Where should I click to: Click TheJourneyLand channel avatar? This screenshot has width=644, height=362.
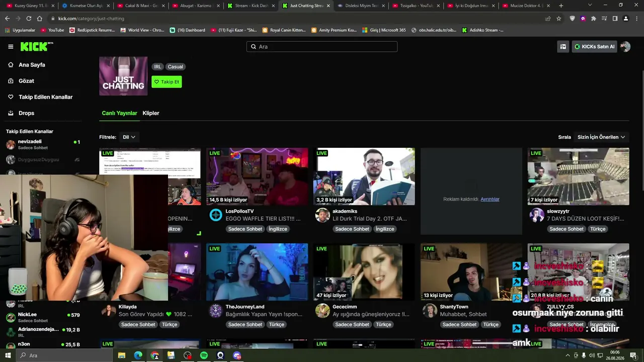(x=216, y=311)
